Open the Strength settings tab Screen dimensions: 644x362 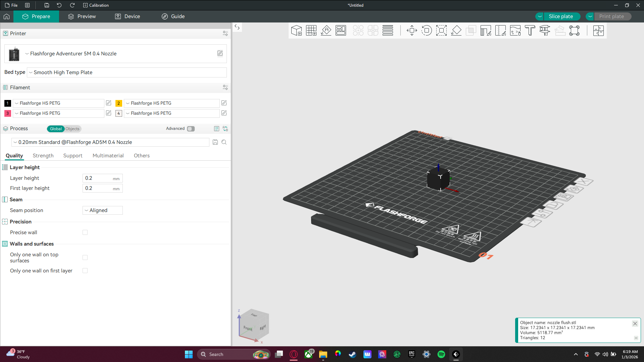click(43, 156)
